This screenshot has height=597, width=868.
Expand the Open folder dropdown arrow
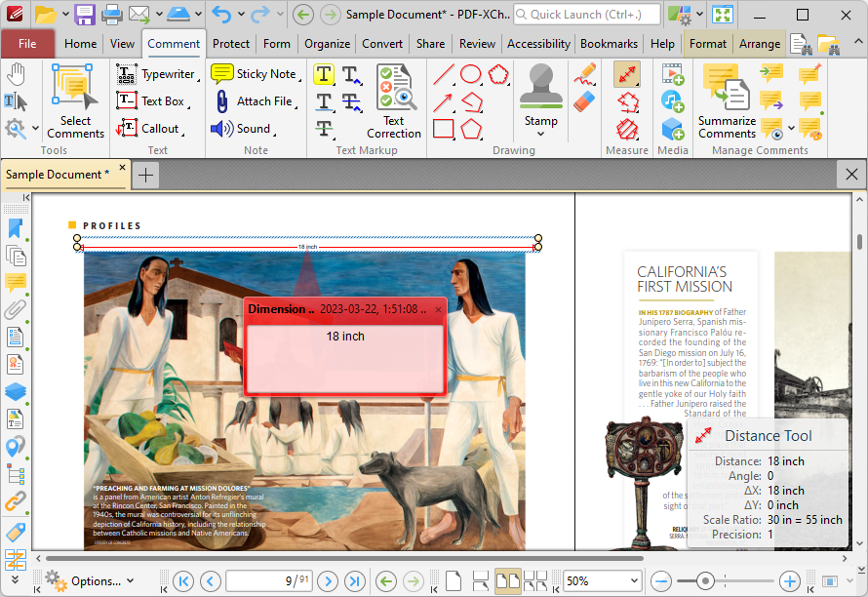click(x=64, y=15)
